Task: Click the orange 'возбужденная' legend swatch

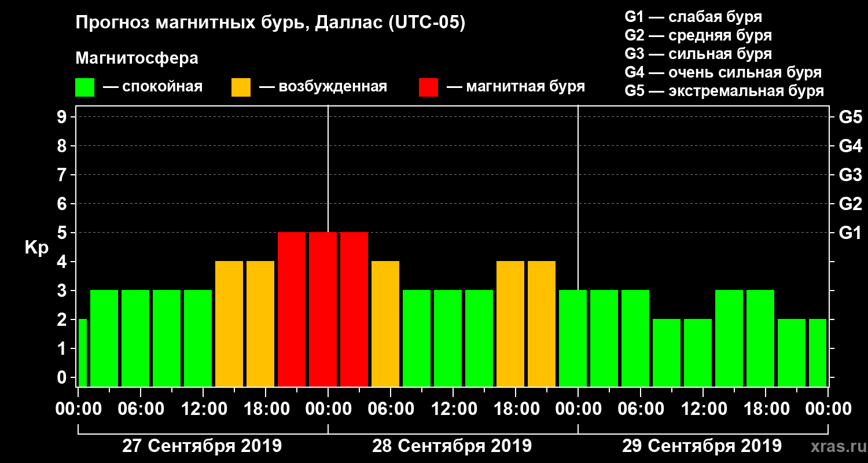Action: coord(241,87)
